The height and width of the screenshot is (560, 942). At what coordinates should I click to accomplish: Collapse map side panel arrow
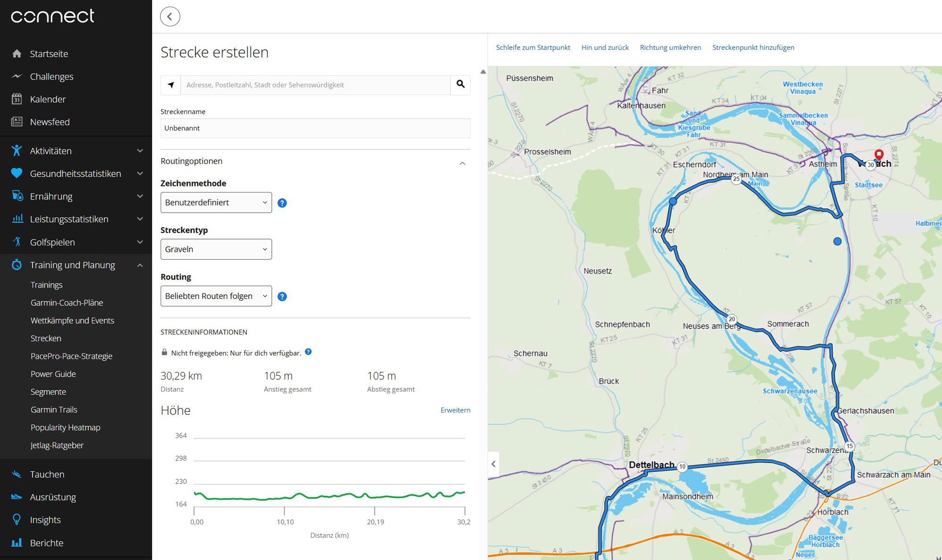pos(493,464)
